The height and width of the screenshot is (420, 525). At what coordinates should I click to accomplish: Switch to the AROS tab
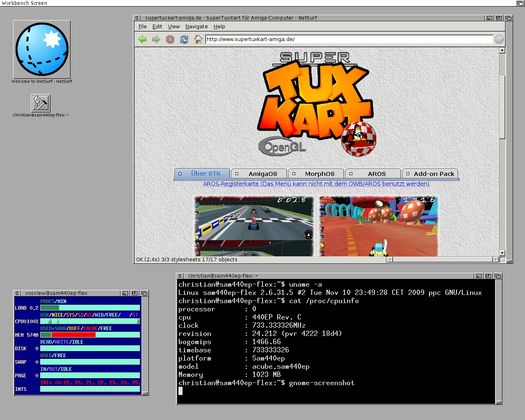click(373, 174)
